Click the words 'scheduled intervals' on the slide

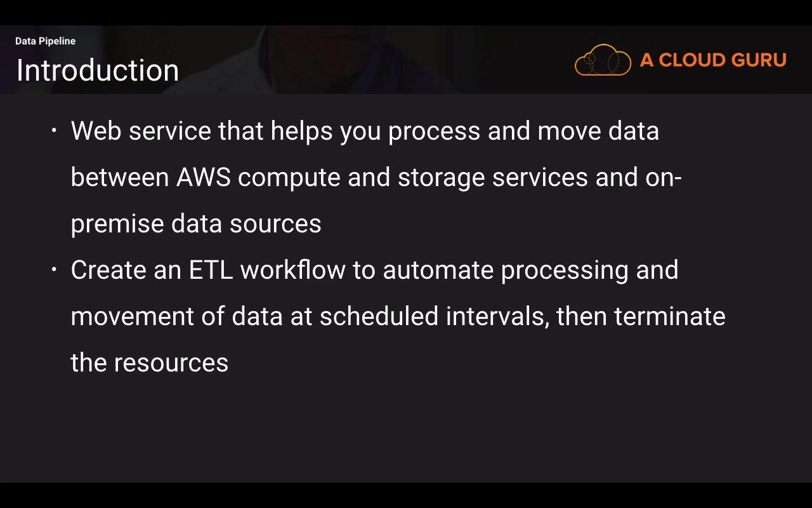pyautogui.click(x=433, y=316)
